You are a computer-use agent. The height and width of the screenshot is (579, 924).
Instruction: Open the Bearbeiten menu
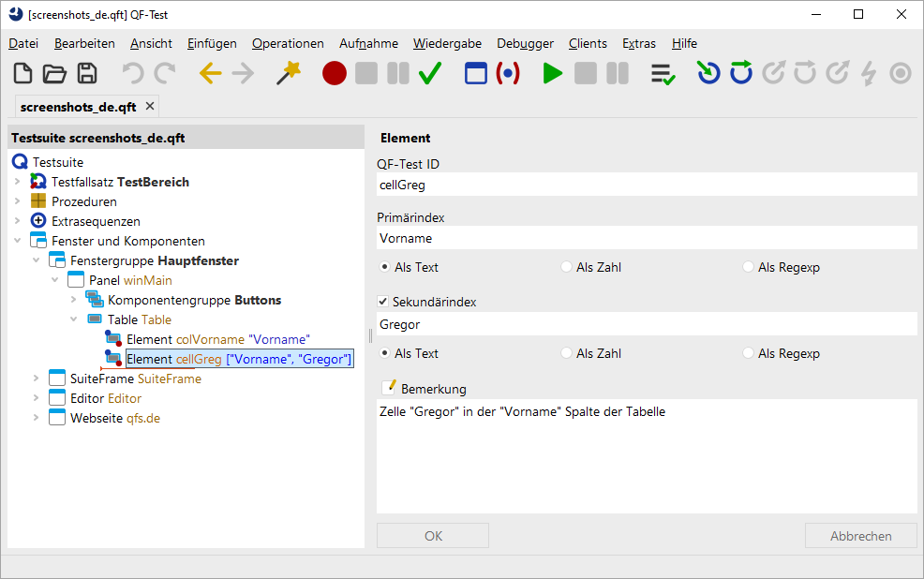click(84, 44)
